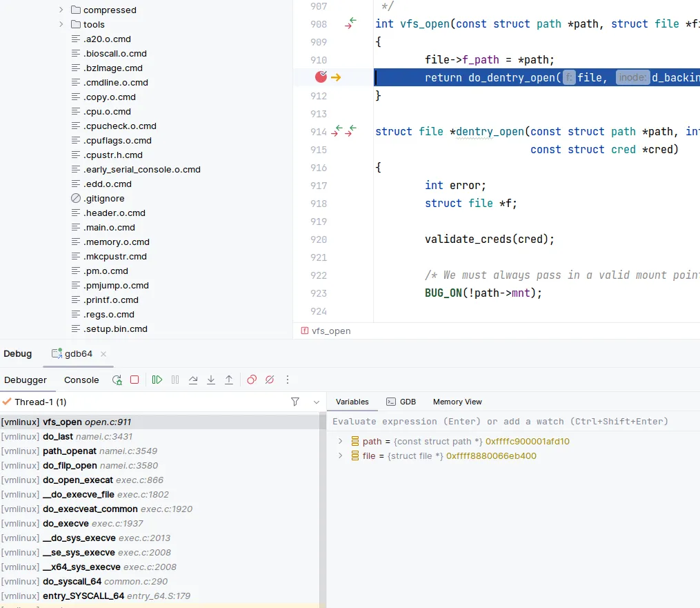The width and height of the screenshot is (700, 608).
Task: Focus the Evaluate expression input field
Action: click(513, 421)
